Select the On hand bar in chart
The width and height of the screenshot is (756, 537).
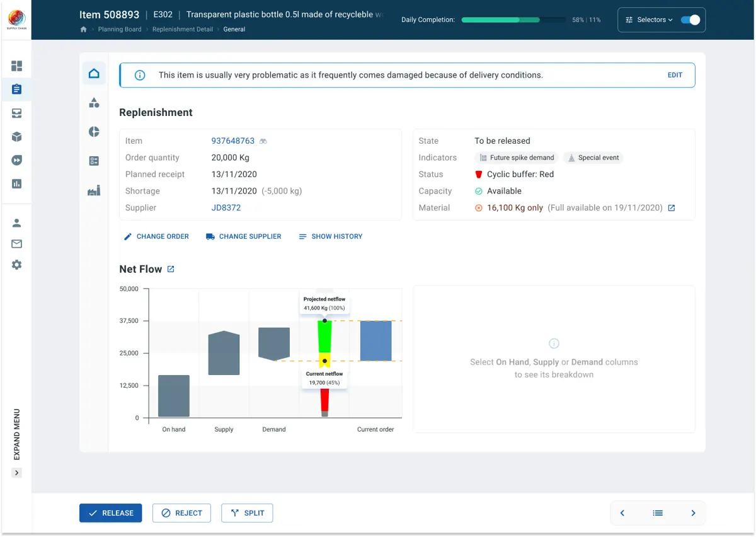pos(174,396)
